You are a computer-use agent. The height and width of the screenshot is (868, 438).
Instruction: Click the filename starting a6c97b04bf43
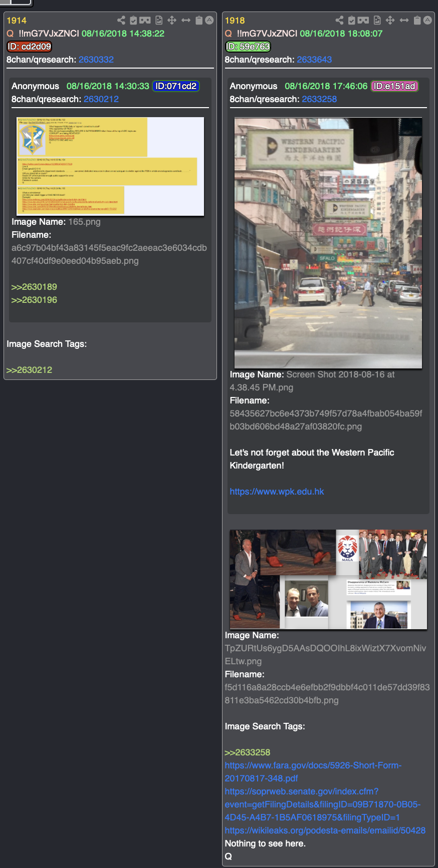click(x=109, y=254)
